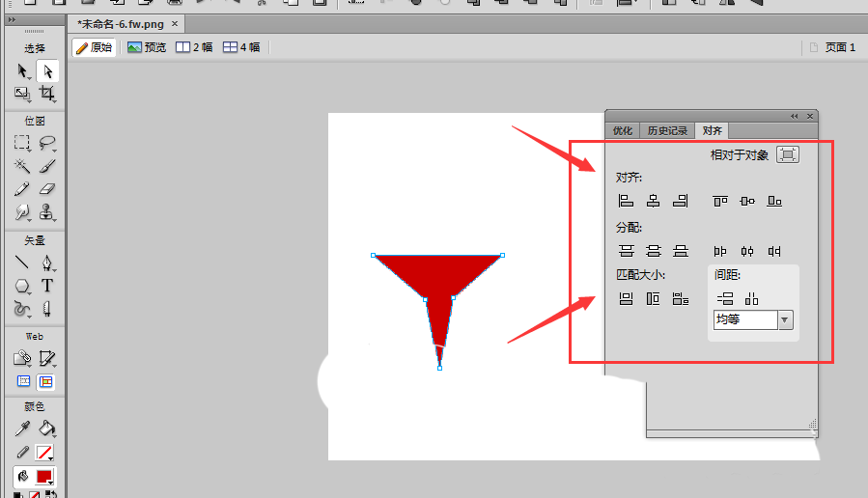Screen dimensions: 868x498
Task: Switch to the 原始 original view
Action: pyautogui.click(x=94, y=46)
